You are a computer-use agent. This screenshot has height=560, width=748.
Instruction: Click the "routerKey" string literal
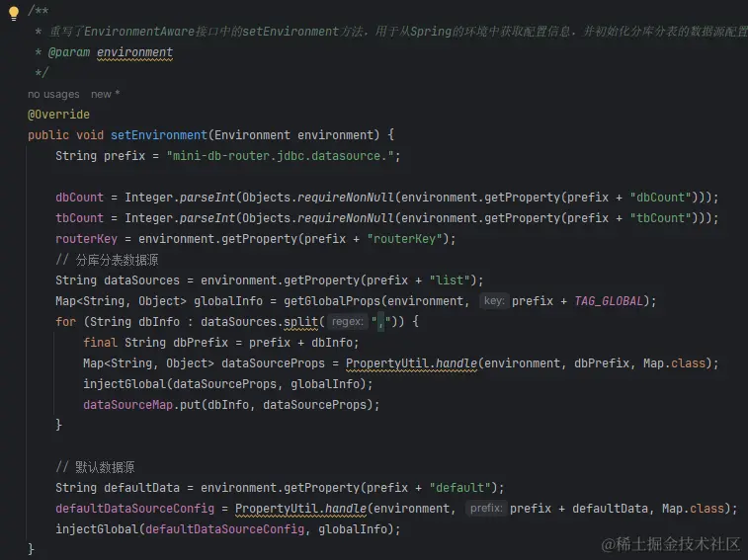click(x=404, y=238)
